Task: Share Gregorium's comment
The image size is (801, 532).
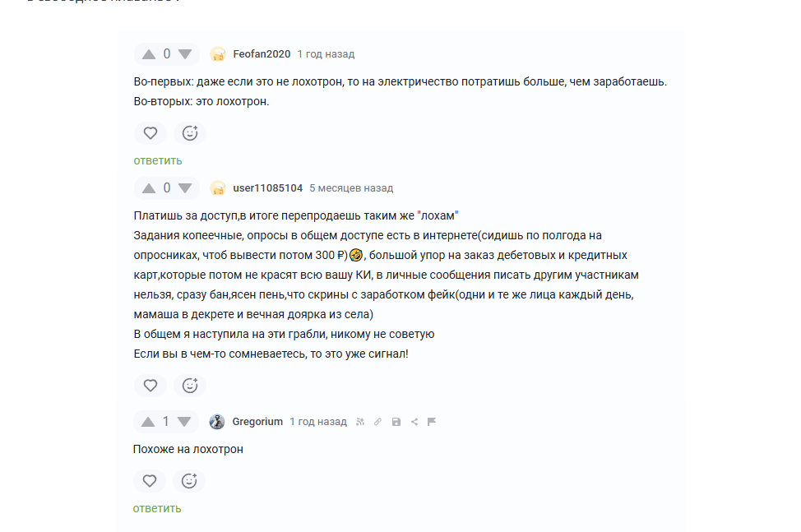Action: click(414, 422)
